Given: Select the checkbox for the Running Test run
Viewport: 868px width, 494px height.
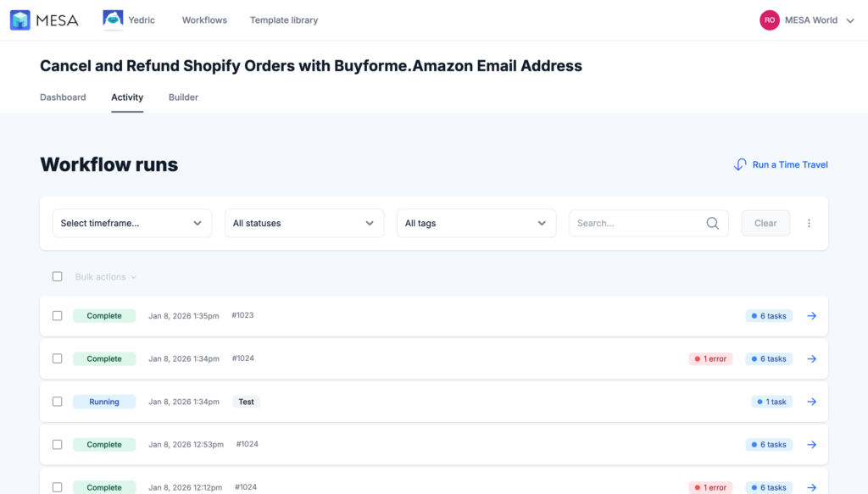Looking at the screenshot, I should click(57, 401).
